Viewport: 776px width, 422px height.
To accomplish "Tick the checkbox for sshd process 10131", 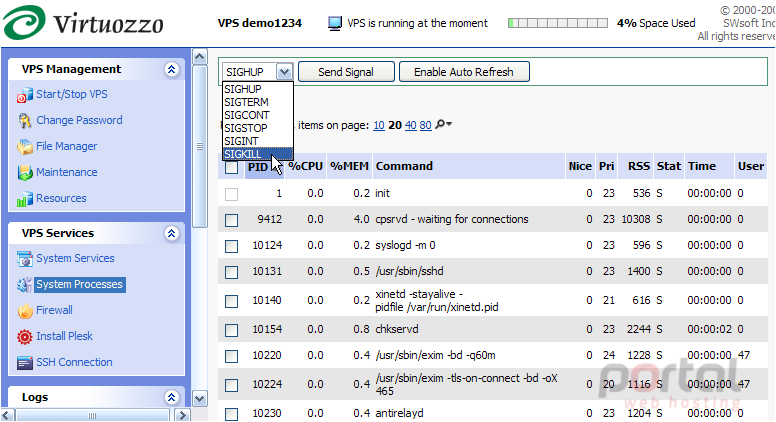I will [x=231, y=272].
